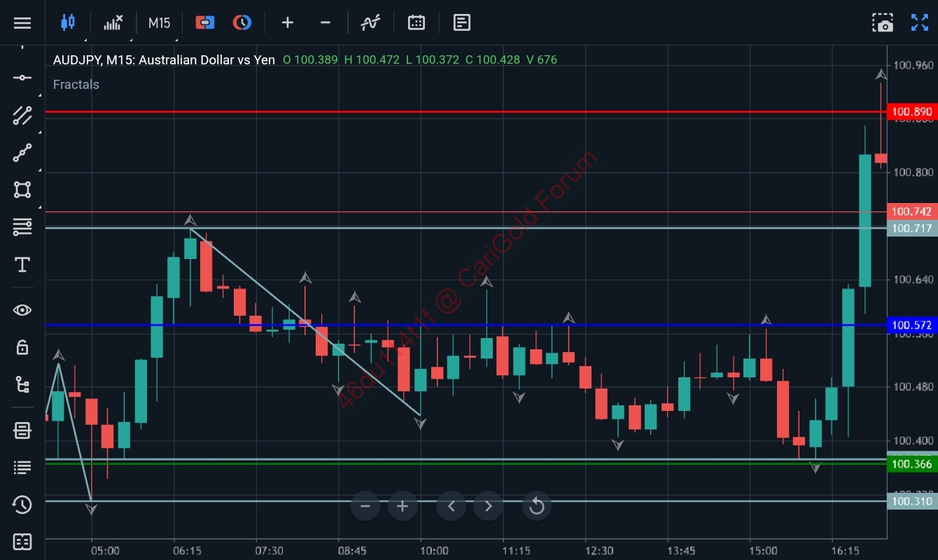Click the 05:00 time axis label
The height and width of the screenshot is (560, 938).
click(105, 550)
